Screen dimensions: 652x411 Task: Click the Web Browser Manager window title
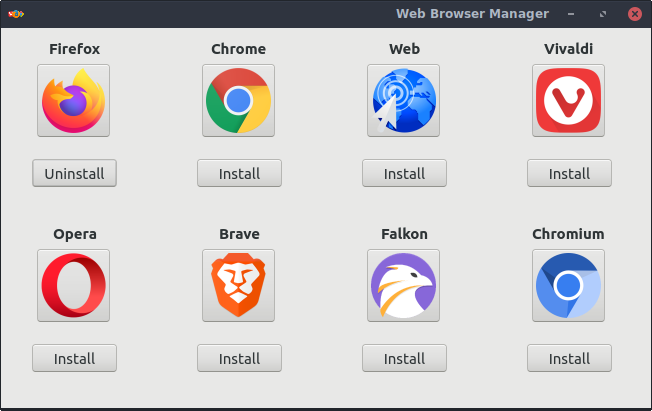(472, 14)
